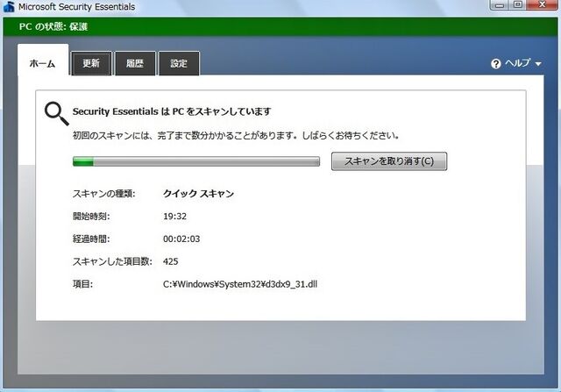Image resolution: width=561 pixels, height=392 pixels.
Task: Click the help question mark icon
Action: click(496, 64)
